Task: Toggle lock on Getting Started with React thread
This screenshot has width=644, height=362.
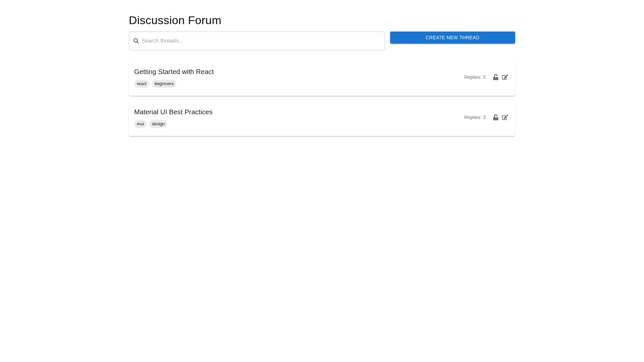Action: [x=495, y=77]
